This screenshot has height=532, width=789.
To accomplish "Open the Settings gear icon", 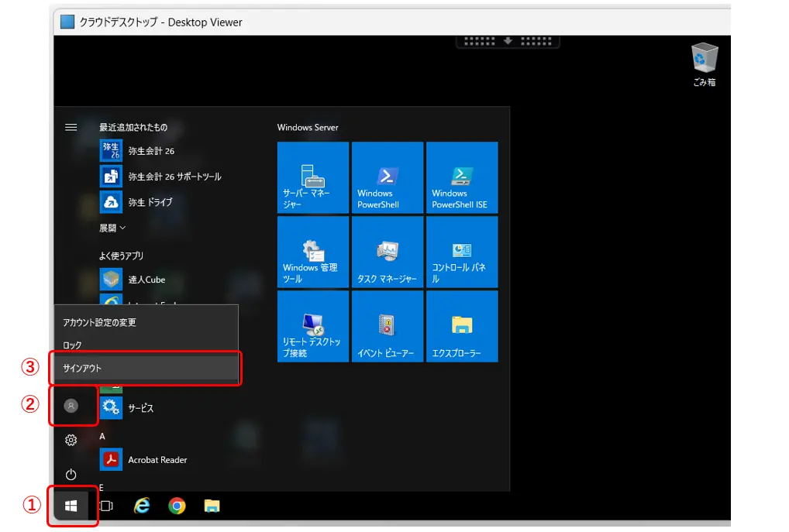I will 71,440.
